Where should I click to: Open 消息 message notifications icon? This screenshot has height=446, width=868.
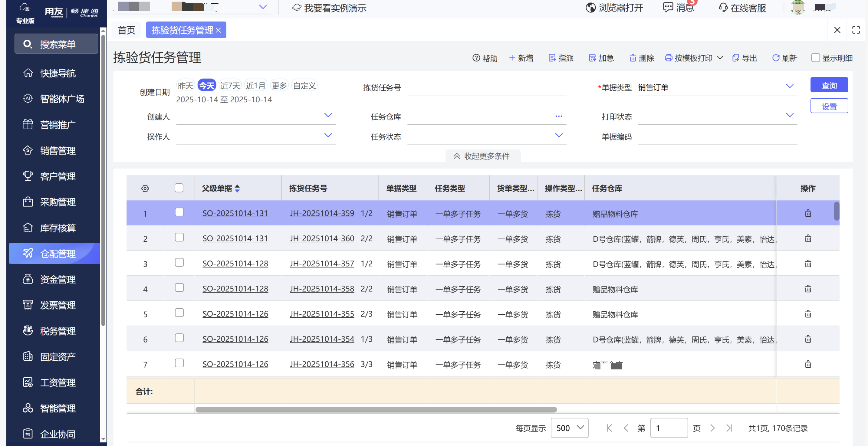click(x=668, y=7)
